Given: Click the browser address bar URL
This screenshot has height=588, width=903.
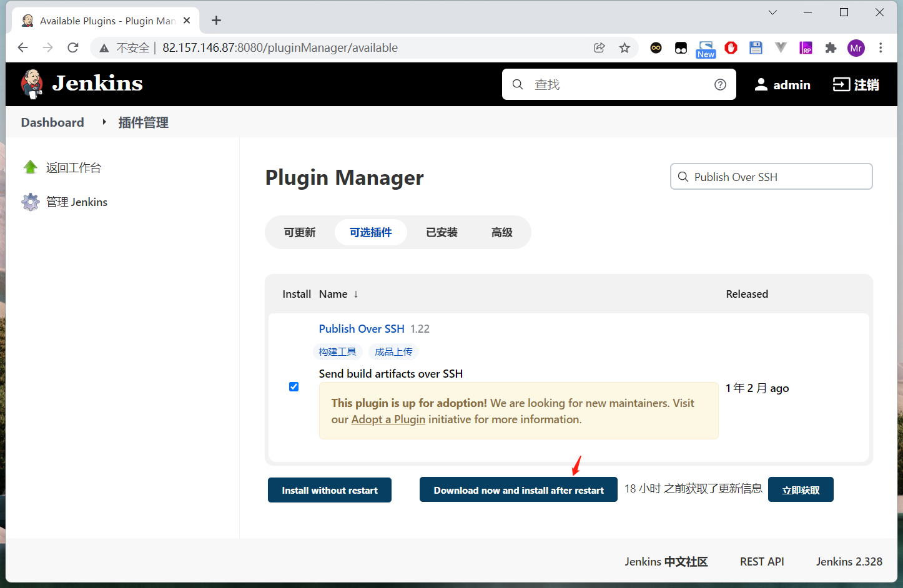Looking at the screenshot, I should tap(280, 47).
